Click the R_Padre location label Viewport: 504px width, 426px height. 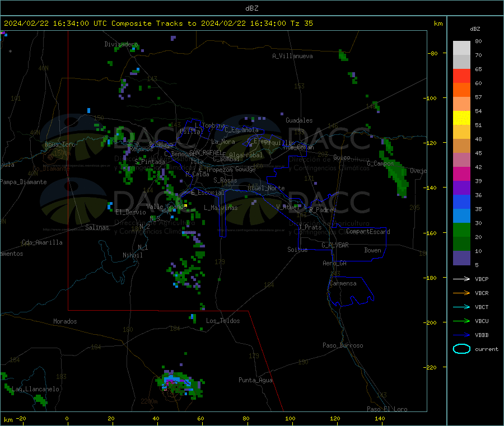pyautogui.click(x=321, y=210)
